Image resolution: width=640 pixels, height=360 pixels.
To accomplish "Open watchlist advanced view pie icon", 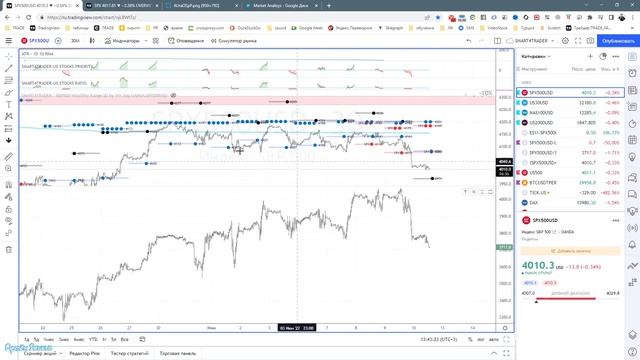I will pyautogui.click(x=603, y=56).
